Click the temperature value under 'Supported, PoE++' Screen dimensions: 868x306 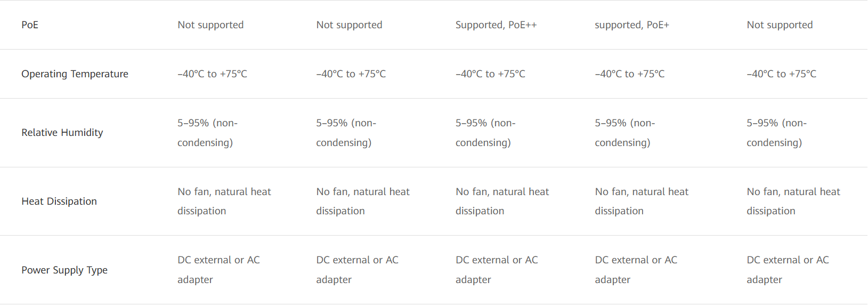[490, 74]
